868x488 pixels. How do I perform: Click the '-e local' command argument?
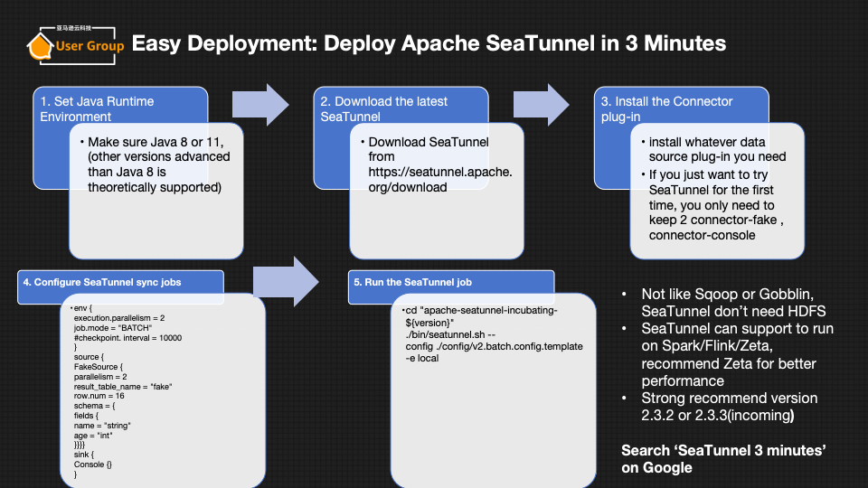(422, 359)
